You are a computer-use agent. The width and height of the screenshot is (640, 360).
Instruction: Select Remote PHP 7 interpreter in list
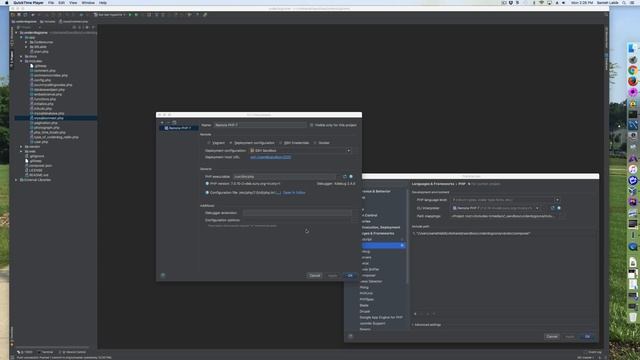pyautogui.click(x=178, y=128)
